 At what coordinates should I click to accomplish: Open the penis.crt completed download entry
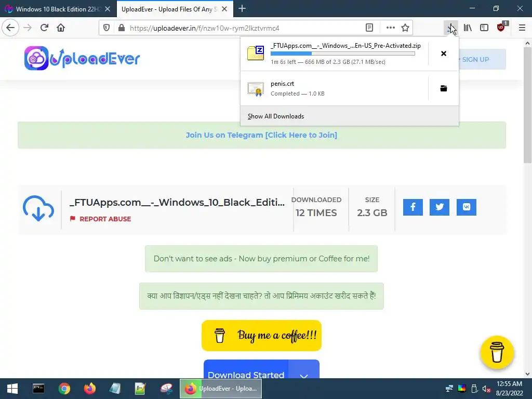click(x=334, y=88)
